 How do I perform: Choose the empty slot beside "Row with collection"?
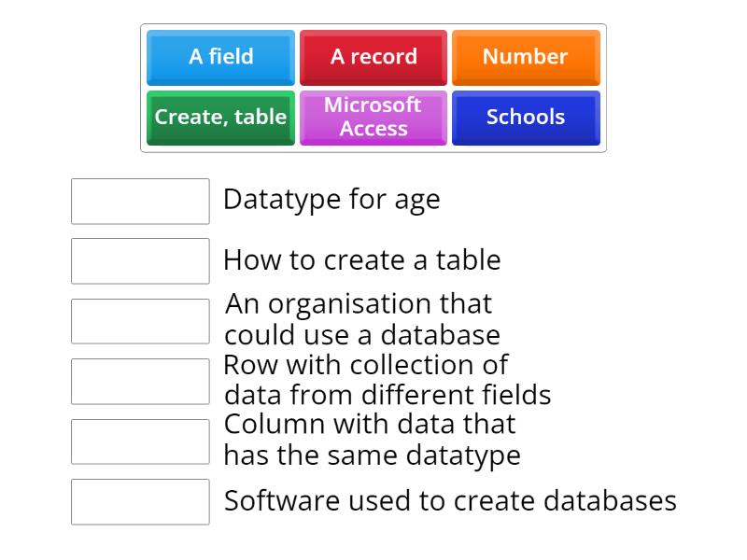[140, 381]
